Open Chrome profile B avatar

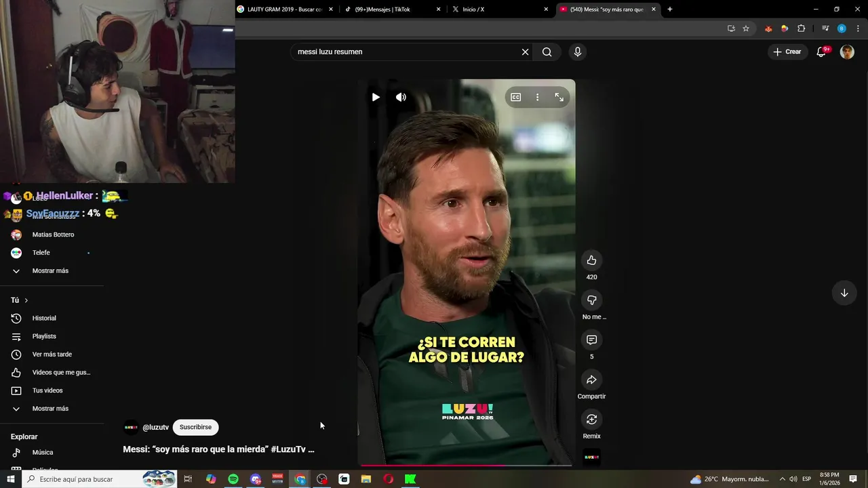pos(842,28)
